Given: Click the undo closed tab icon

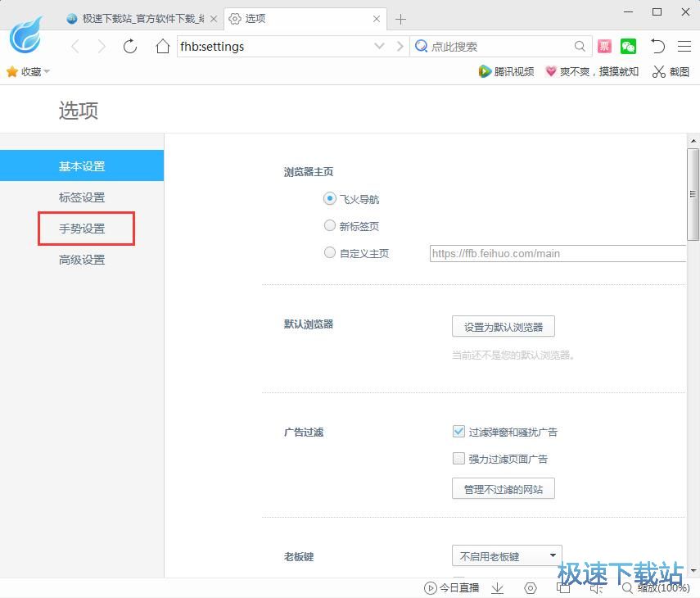Looking at the screenshot, I should click(x=657, y=46).
